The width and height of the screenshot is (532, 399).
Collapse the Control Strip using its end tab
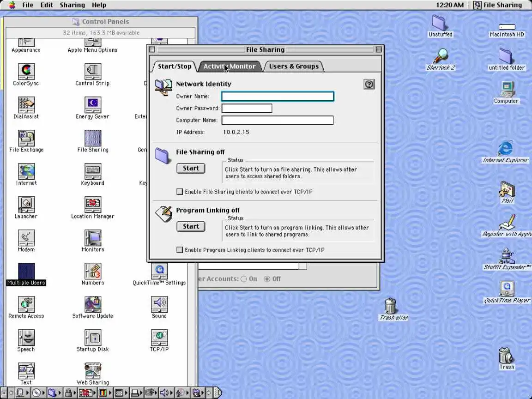click(x=218, y=393)
